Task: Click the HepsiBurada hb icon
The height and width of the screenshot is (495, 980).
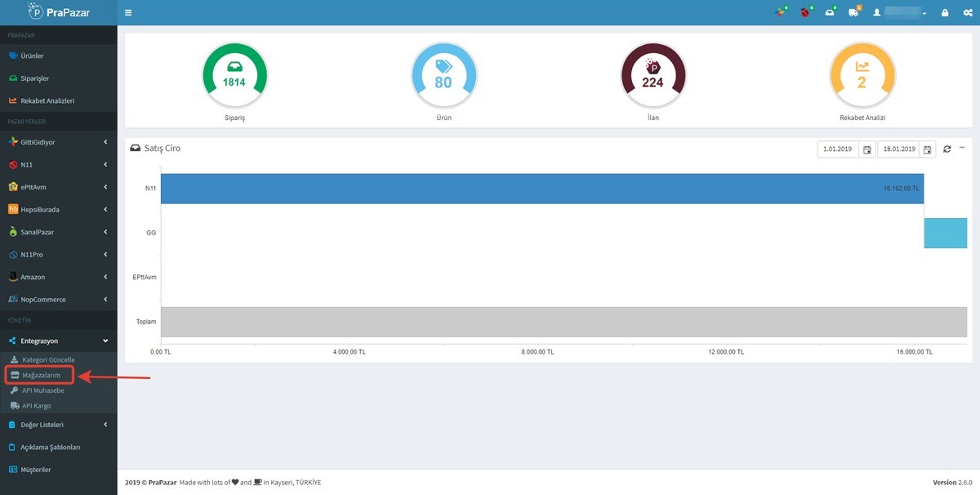Action: click(12, 209)
